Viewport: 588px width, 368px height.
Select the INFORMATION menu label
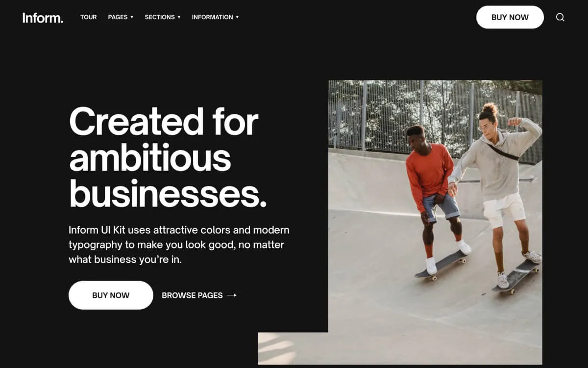coord(212,17)
